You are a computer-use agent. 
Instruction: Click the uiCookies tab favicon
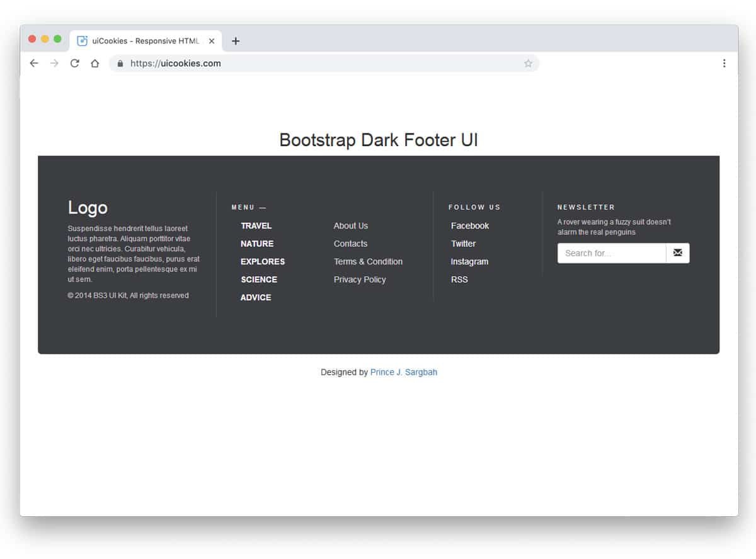coord(82,41)
